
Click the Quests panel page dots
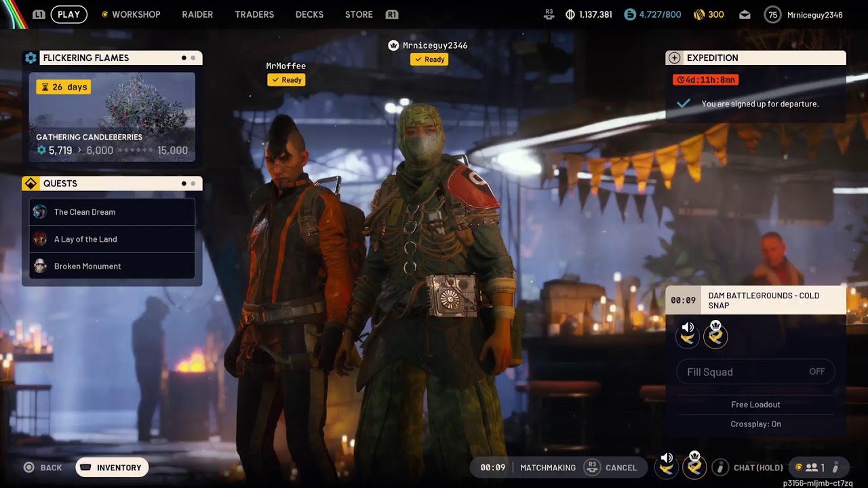tap(189, 184)
